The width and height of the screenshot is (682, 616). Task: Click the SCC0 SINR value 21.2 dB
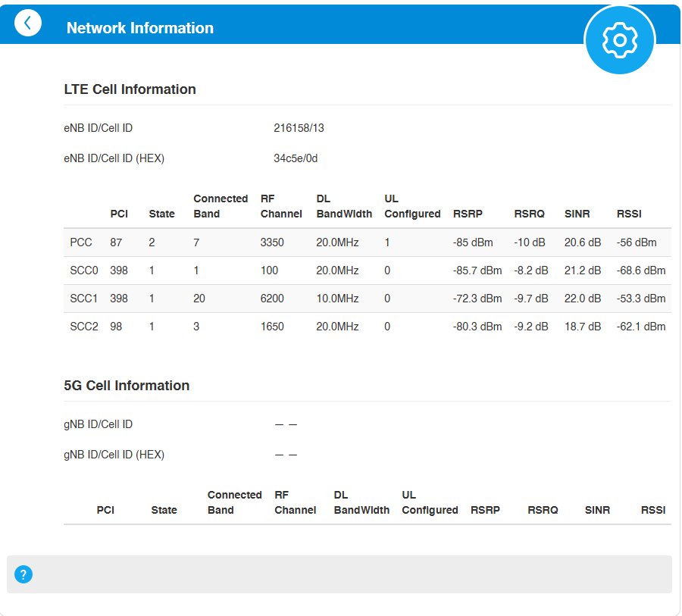pyautogui.click(x=583, y=270)
